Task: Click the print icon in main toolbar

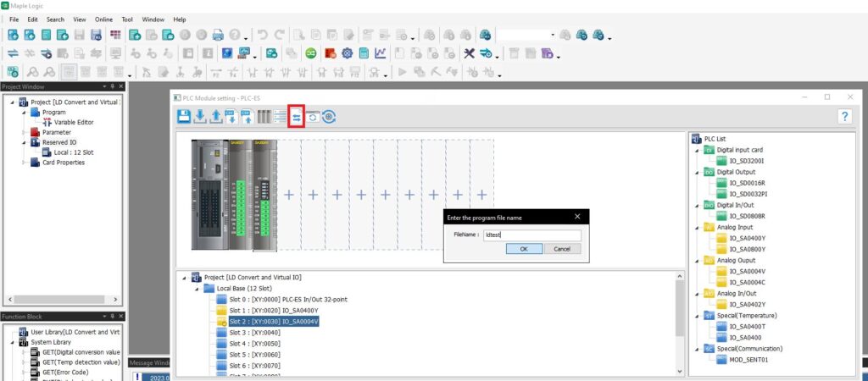Action: [x=218, y=35]
